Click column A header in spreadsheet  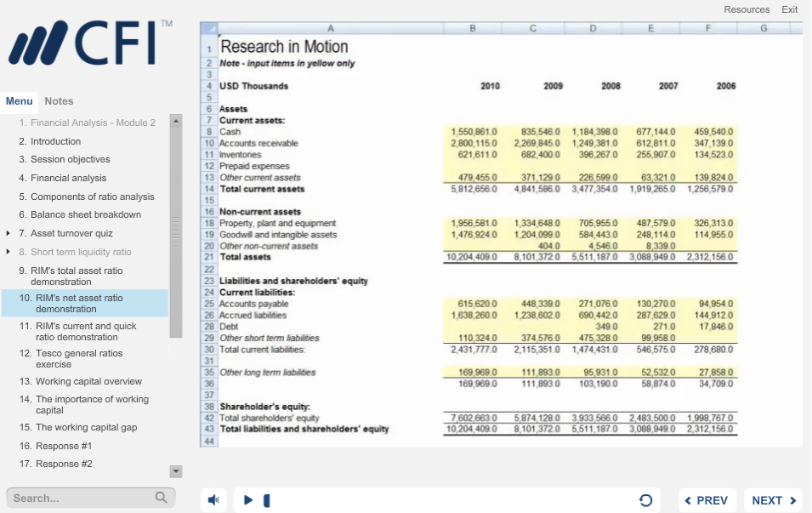pyautogui.click(x=331, y=28)
